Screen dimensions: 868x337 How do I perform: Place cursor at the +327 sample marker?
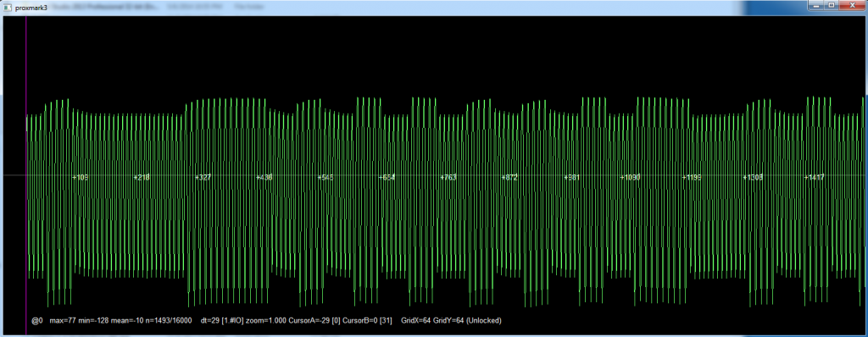203,178
